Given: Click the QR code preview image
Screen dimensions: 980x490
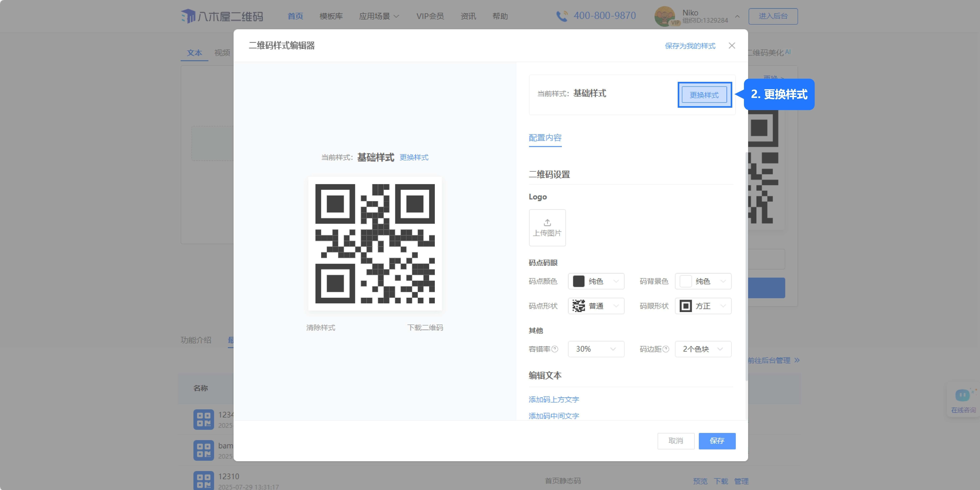Looking at the screenshot, I should coord(375,244).
